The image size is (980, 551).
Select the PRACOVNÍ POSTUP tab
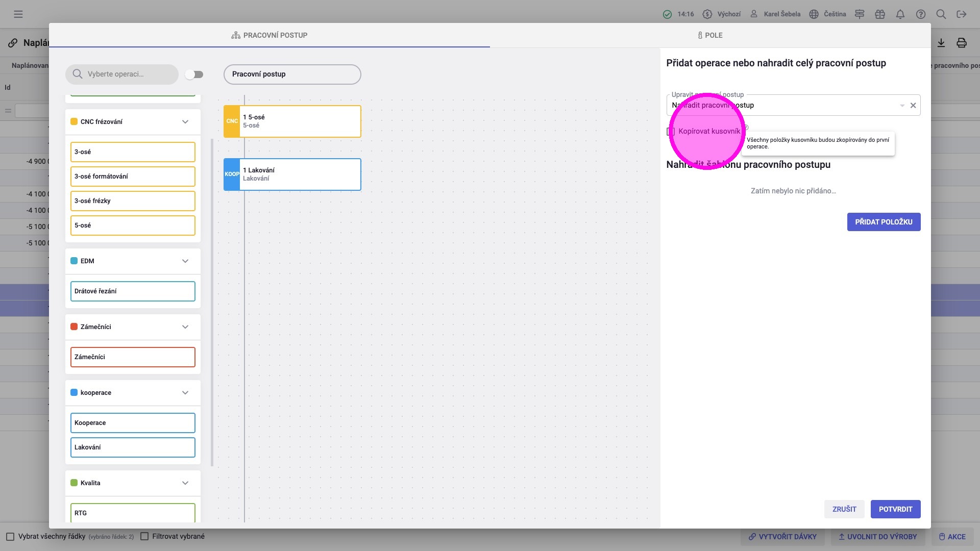pyautogui.click(x=269, y=35)
